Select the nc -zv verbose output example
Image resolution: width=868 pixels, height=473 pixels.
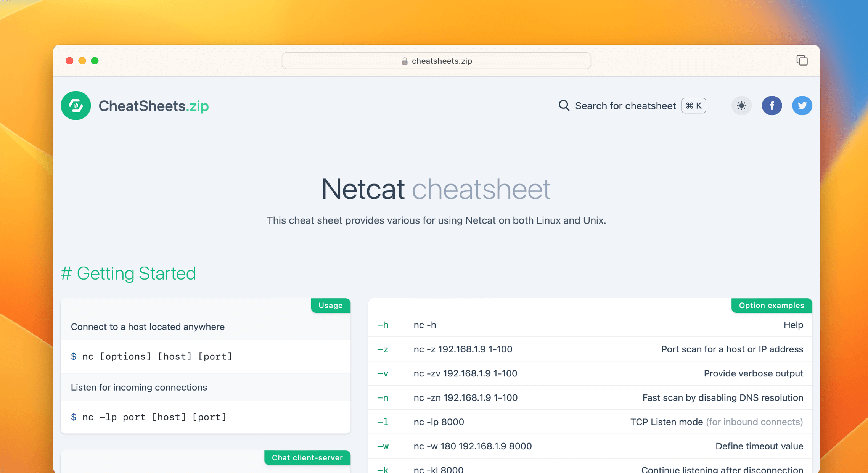466,373
